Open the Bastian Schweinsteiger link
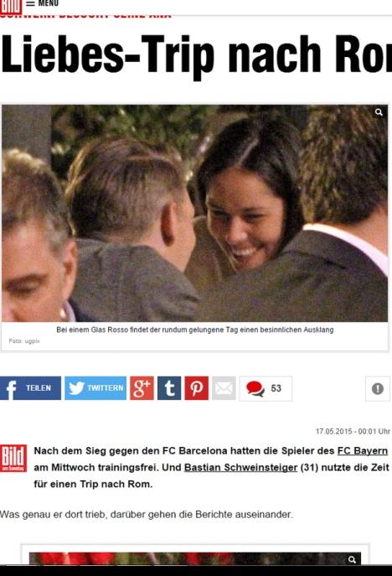Image resolution: width=392 pixels, height=576 pixels. tap(240, 467)
